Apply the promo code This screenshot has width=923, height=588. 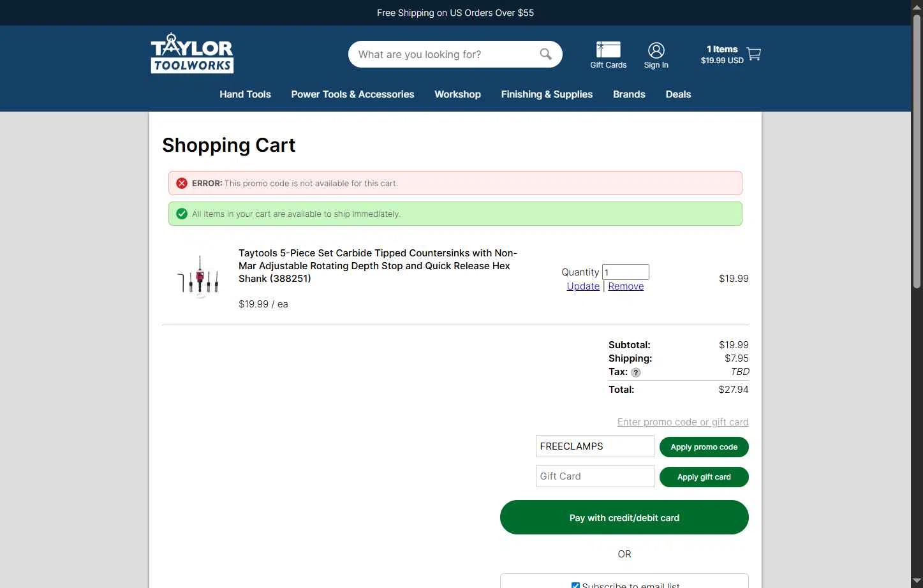point(704,447)
